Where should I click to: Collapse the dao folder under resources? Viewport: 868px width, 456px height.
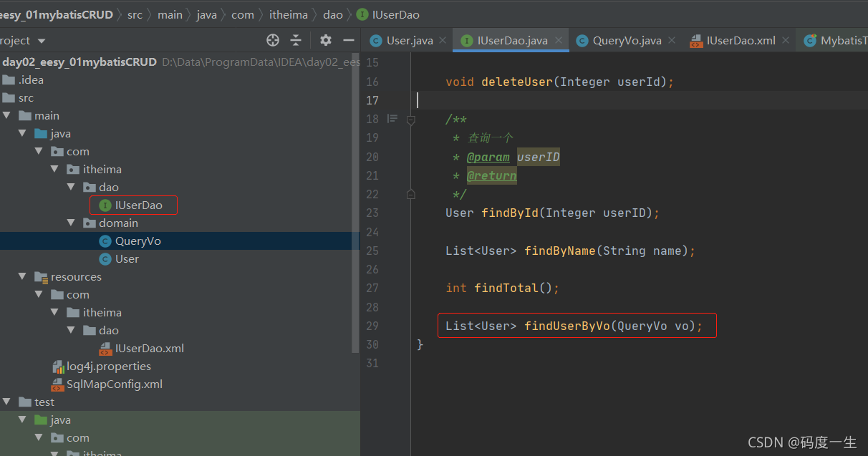click(x=71, y=330)
